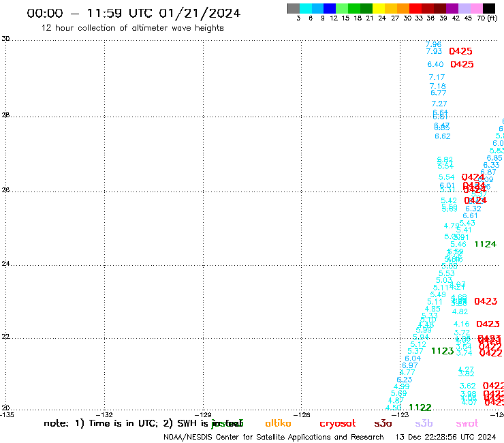Viewport: 504px width, 443px height.
Task: Click the wave height value '5.53'
Action: click(447, 273)
